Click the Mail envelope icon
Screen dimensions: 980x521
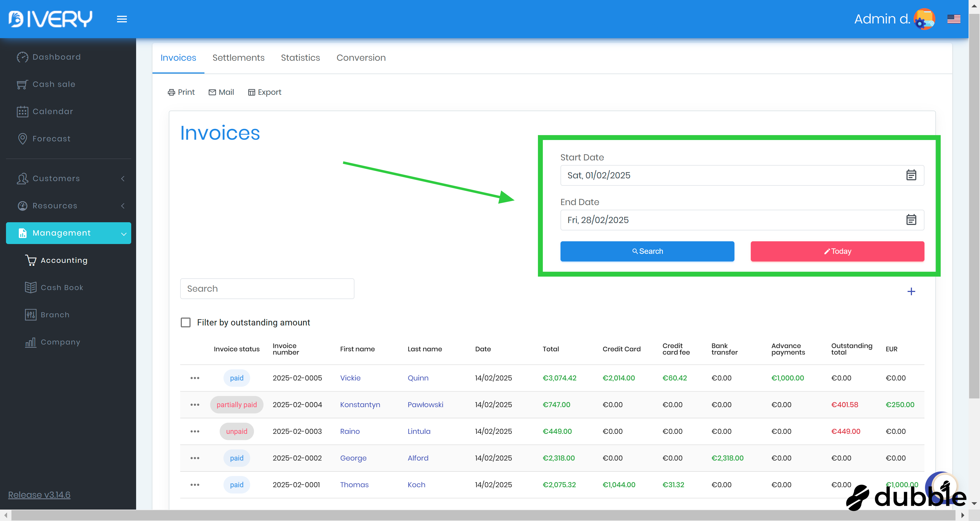(x=212, y=92)
